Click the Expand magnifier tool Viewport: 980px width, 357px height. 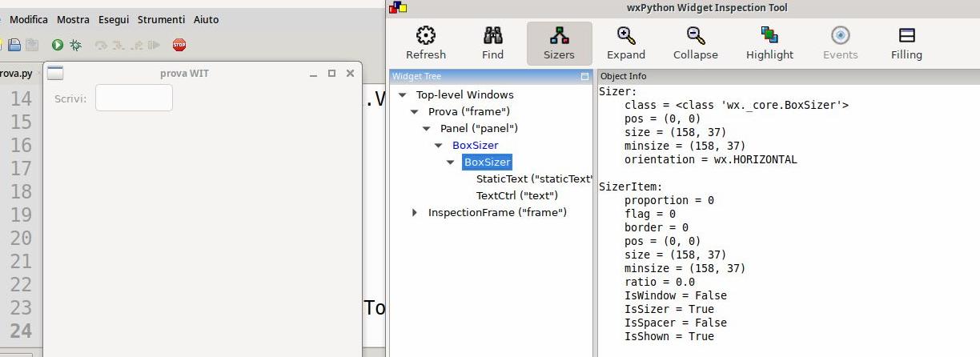pyautogui.click(x=625, y=43)
